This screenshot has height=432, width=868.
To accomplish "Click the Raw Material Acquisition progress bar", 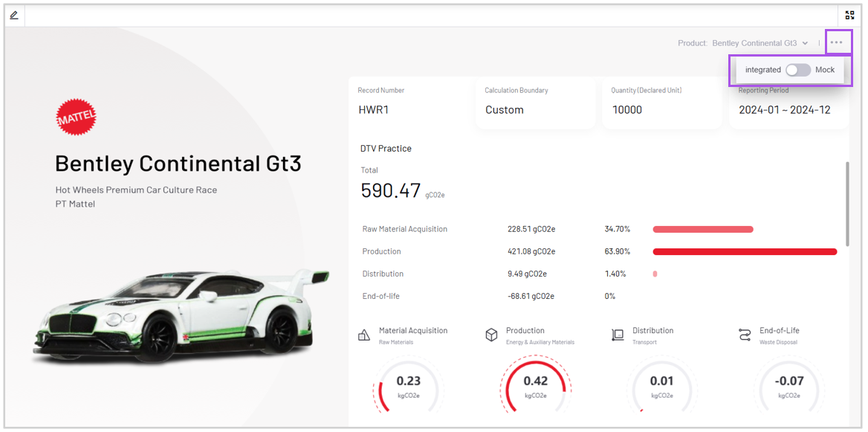I will point(703,229).
